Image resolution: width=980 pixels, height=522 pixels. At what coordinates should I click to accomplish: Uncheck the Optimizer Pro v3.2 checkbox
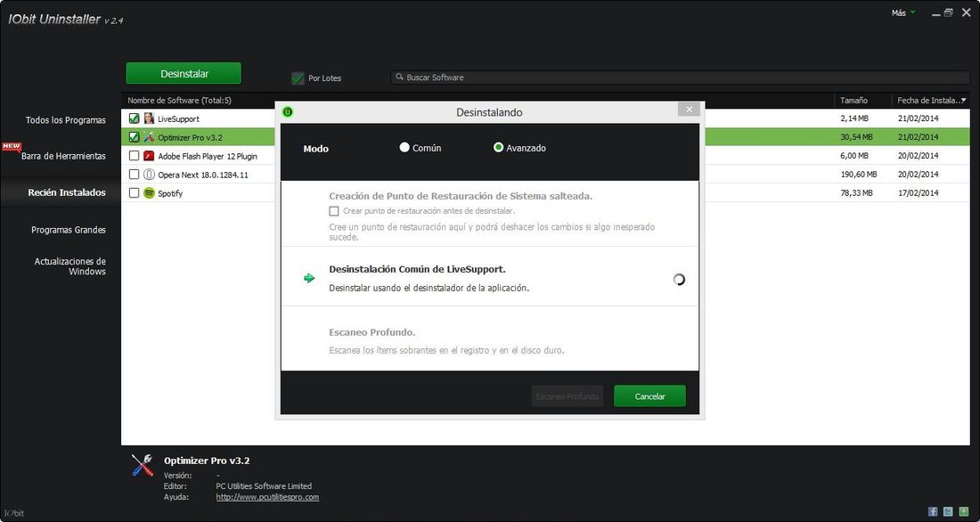(x=134, y=137)
